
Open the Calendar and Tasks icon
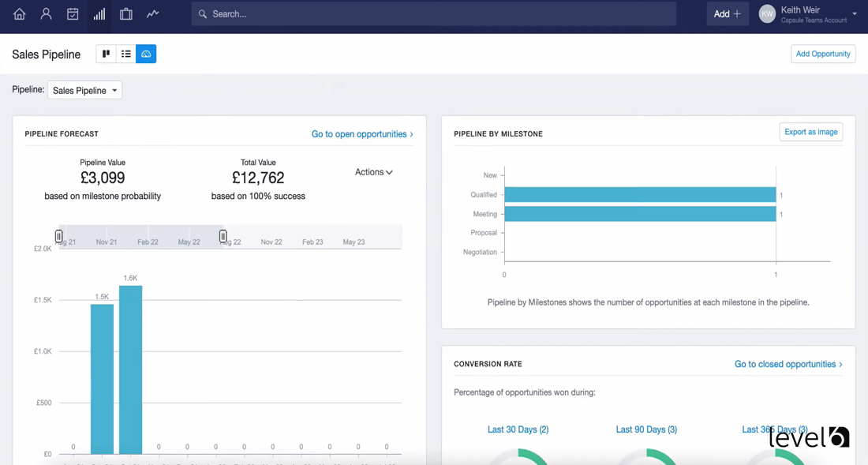pyautogui.click(x=73, y=14)
